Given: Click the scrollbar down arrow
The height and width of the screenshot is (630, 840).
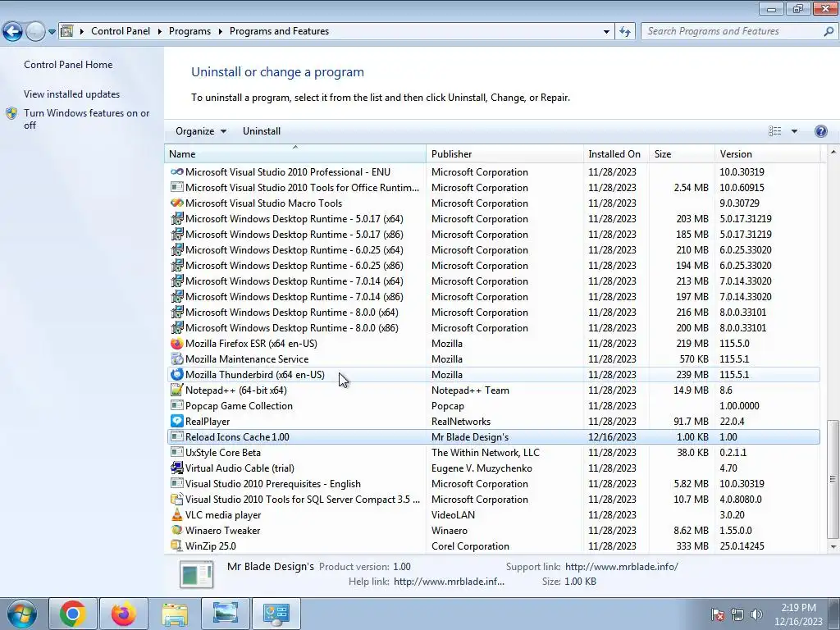Looking at the screenshot, I should click(833, 546).
